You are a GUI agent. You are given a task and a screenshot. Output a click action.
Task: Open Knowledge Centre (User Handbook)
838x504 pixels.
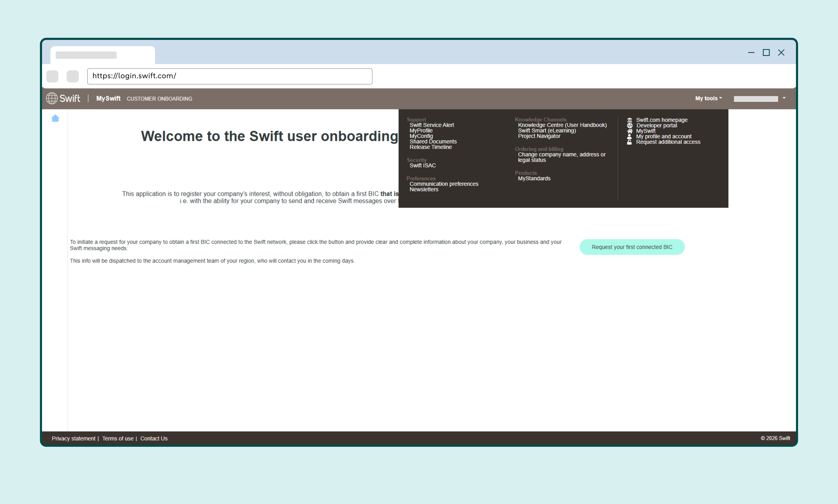click(x=562, y=125)
